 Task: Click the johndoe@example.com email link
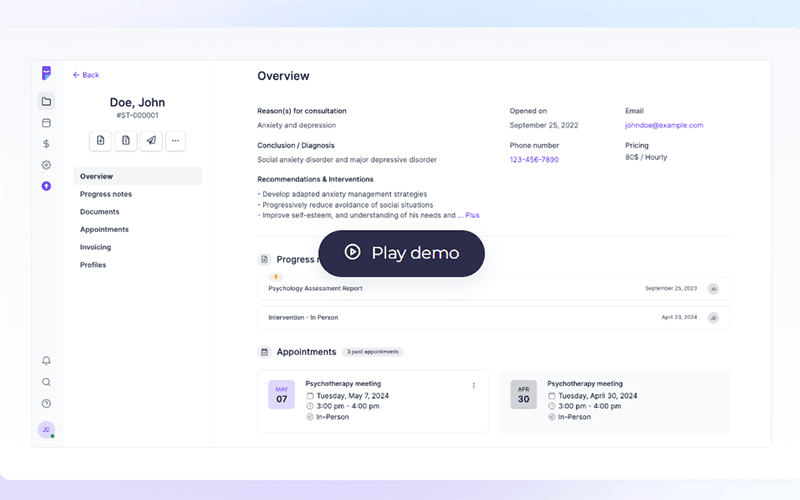pyautogui.click(x=664, y=125)
